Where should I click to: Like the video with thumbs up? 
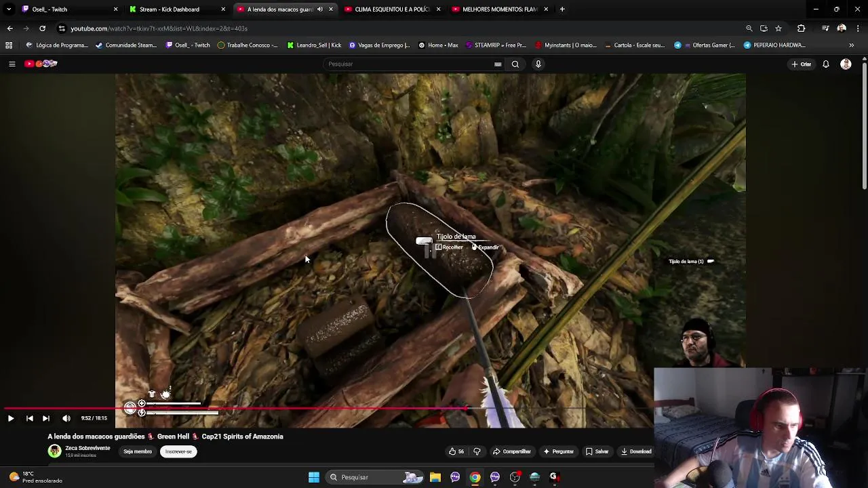tap(456, 451)
